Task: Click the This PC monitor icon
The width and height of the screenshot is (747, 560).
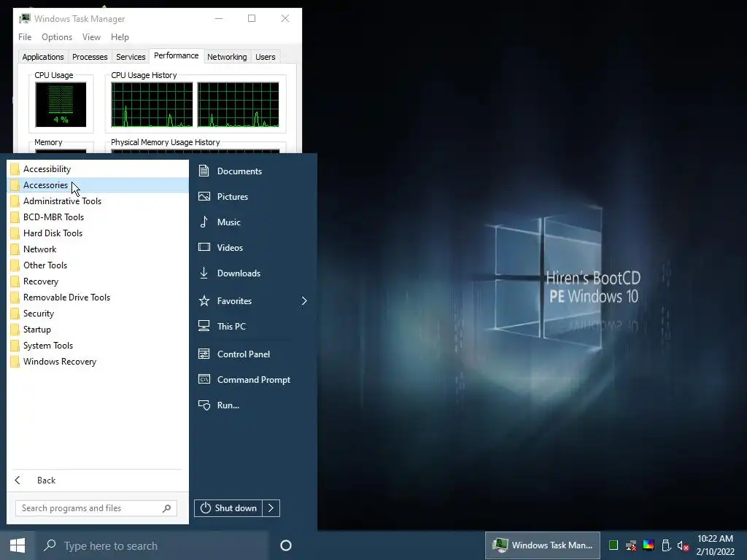Action: [x=204, y=326]
